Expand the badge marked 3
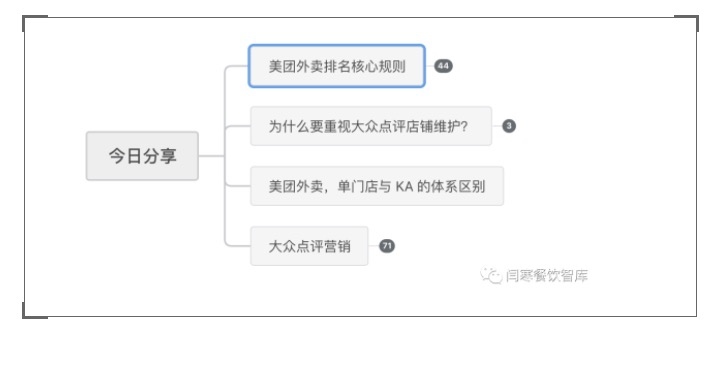Image resolution: width=718 pixels, height=383 pixels. 509,126
